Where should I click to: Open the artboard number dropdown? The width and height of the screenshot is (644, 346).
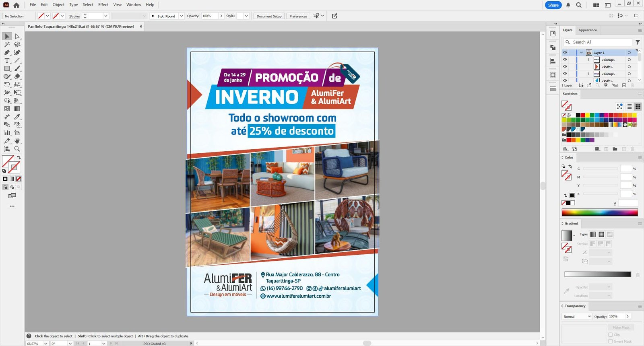[104, 344]
